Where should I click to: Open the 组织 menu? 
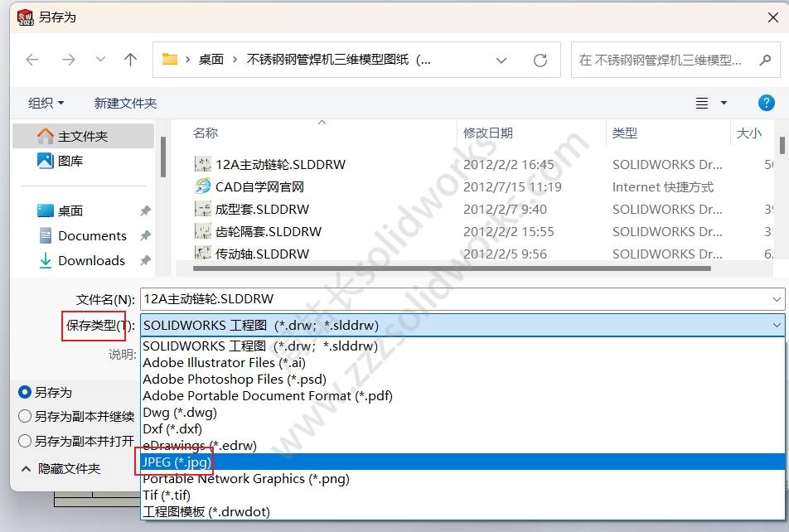pyautogui.click(x=46, y=104)
